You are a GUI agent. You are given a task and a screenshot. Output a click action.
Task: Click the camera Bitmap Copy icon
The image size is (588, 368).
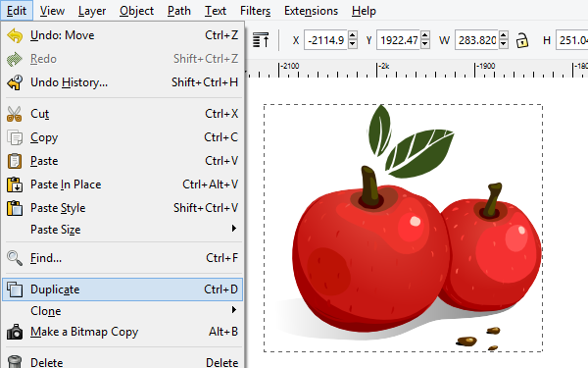pos(15,332)
